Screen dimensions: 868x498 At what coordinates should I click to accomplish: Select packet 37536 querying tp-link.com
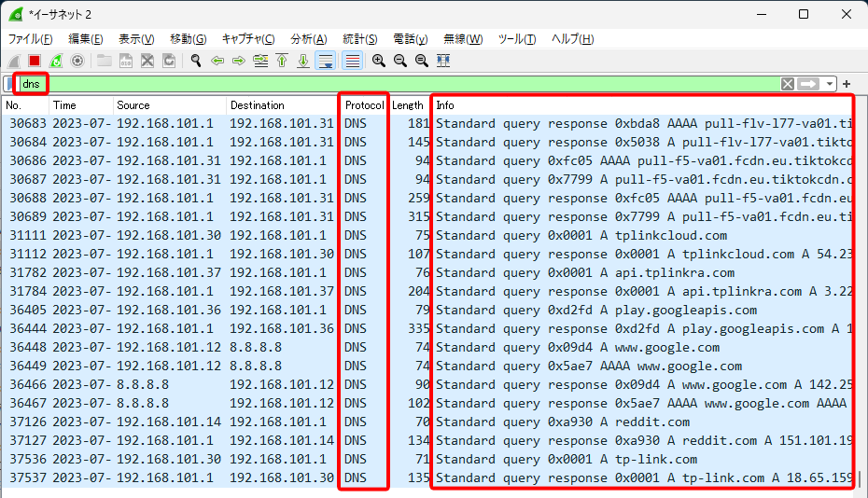pos(429,459)
